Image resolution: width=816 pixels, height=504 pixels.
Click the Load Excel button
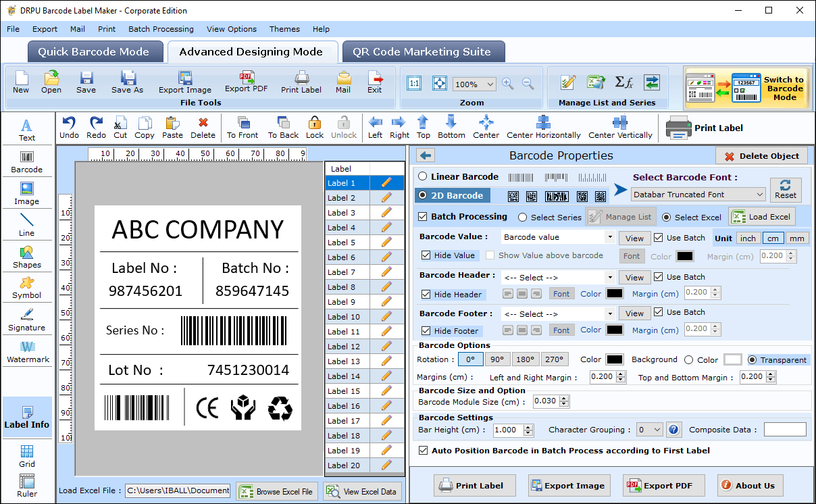pos(761,217)
